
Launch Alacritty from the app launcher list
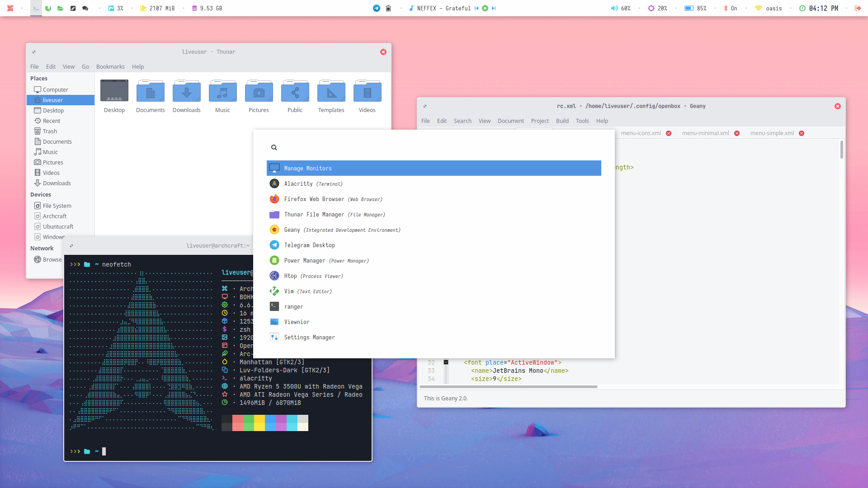tap(298, 183)
